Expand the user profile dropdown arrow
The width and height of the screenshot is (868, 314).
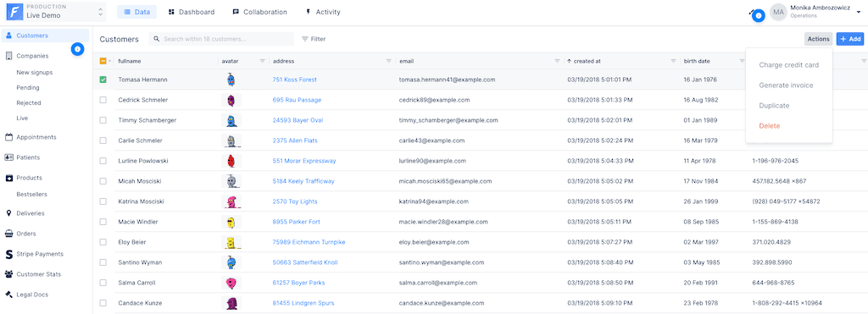[858, 12]
